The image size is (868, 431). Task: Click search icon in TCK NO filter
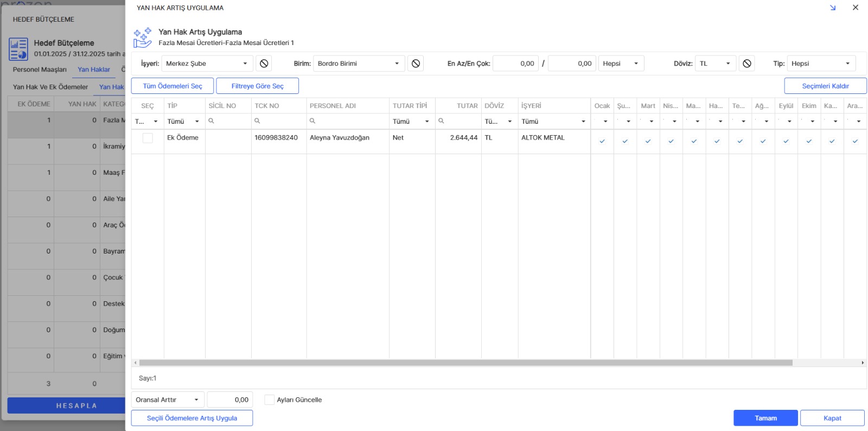coord(257,121)
